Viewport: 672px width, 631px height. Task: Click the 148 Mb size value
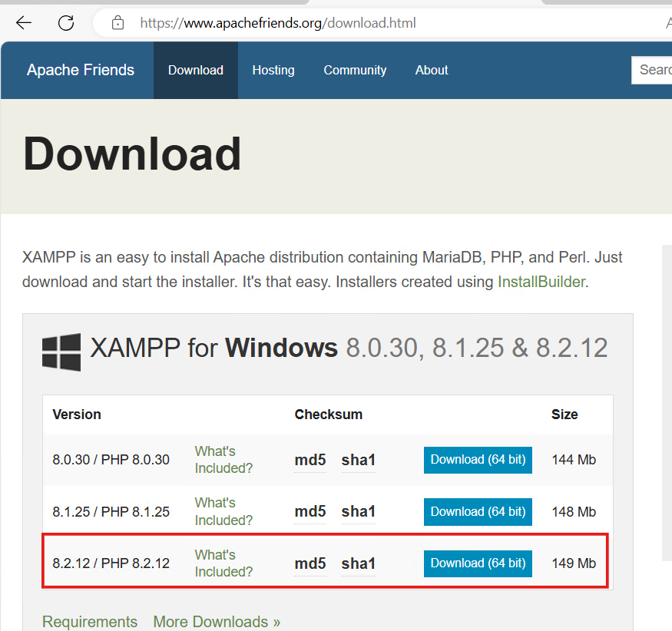574,512
